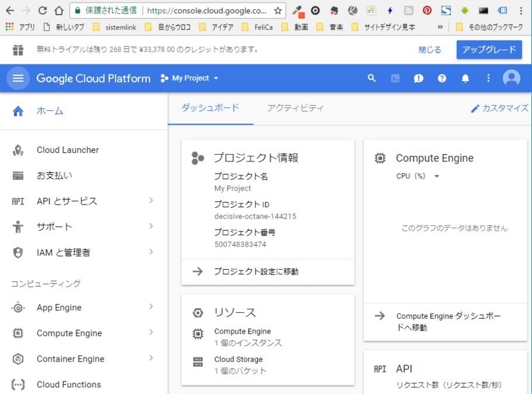
Task: Expand the Compute Engine sidebar chevron
Action: click(x=151, y=332)
